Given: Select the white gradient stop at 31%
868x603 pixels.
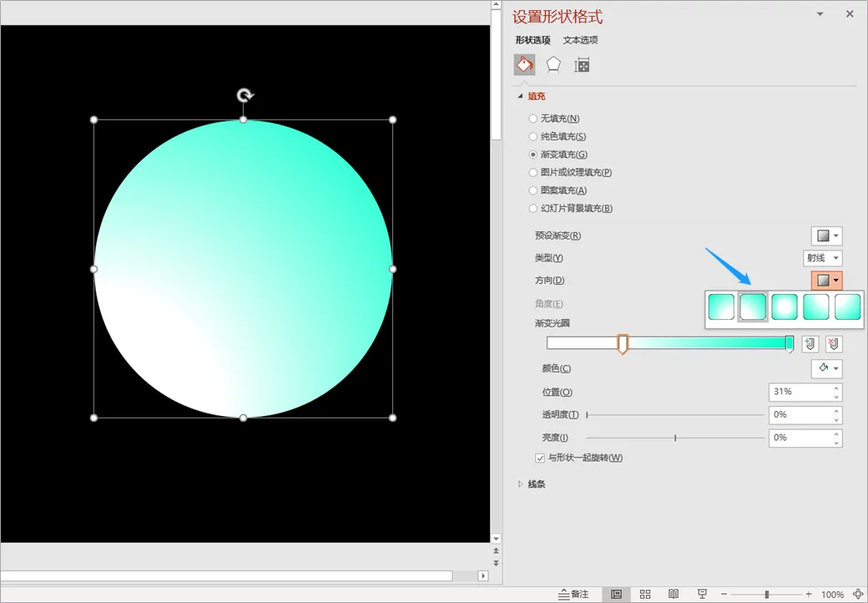Looking at the screenshot, I should pyautogui.click(x=623, y=344).
